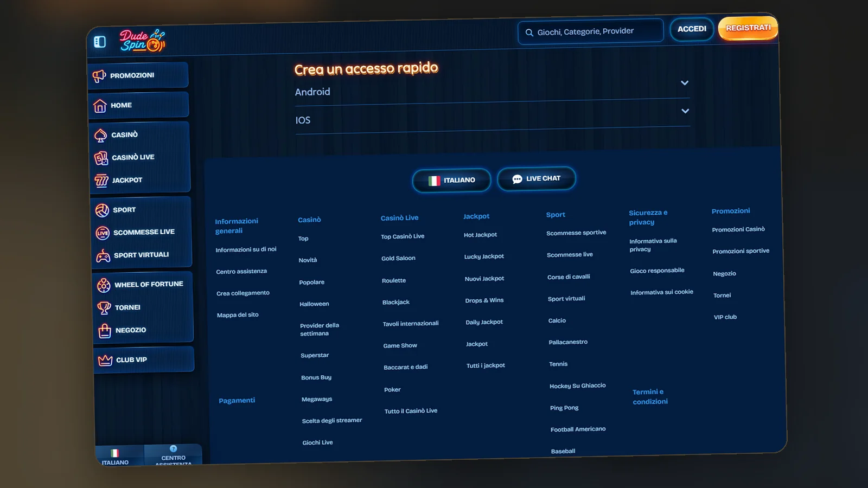The width and height of the screenshot is (868, 488).
Task: Click the Accedi login button
Action: (692, 29)
